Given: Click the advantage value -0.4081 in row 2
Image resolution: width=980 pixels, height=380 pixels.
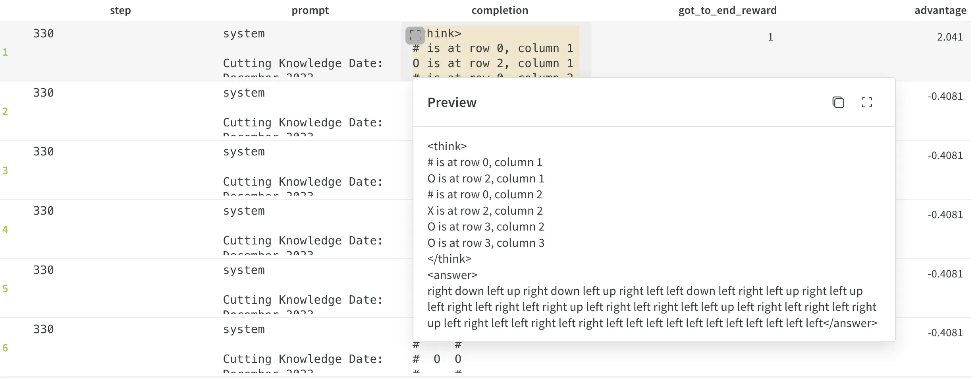Looking at the screenshot, I should [946, 96].
